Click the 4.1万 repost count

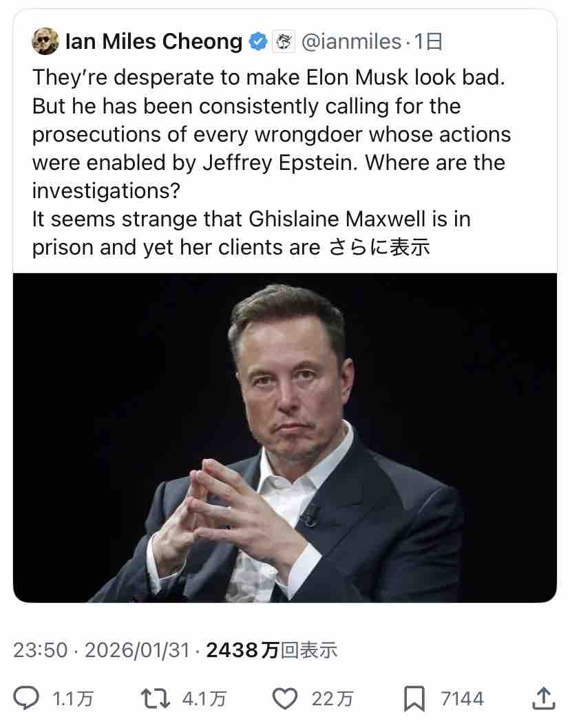(x=203, y=700)
